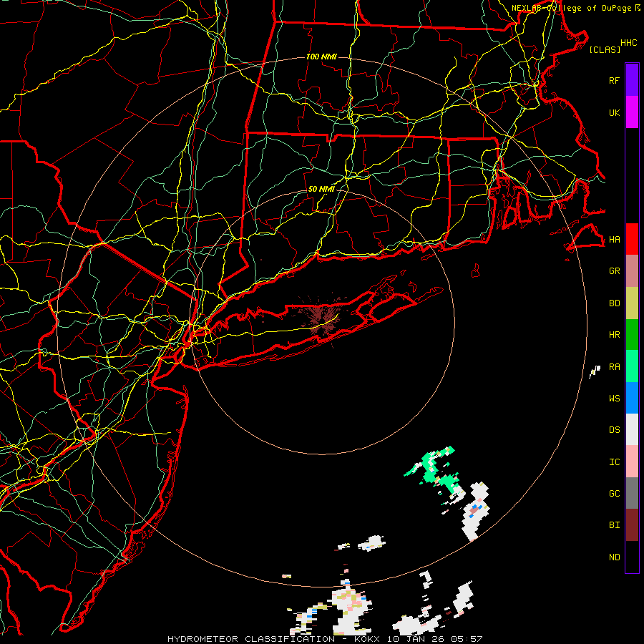
Task: Select the yellow BD legend swatch
Action: (632, 303)
